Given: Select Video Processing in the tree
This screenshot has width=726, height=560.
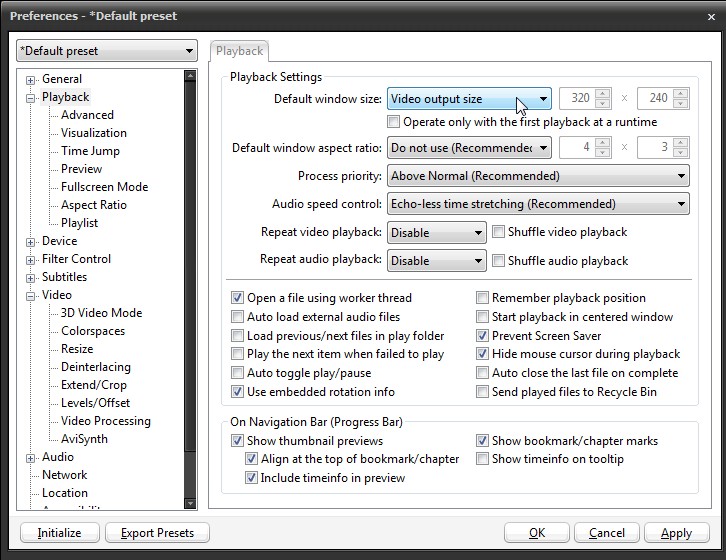Looking at the screenshot, I should pyautogui.click(x=106, y=421).
